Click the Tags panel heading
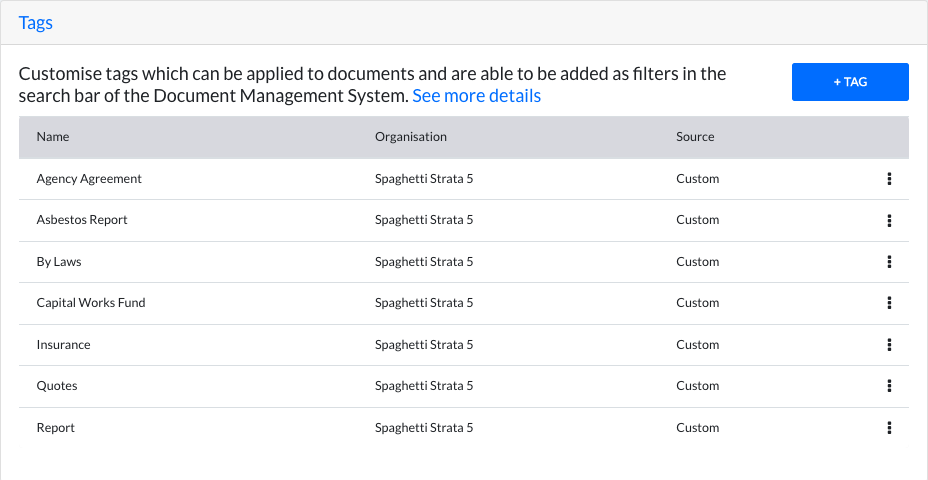This screenshot has height=480, width=928. click(36, 22)
